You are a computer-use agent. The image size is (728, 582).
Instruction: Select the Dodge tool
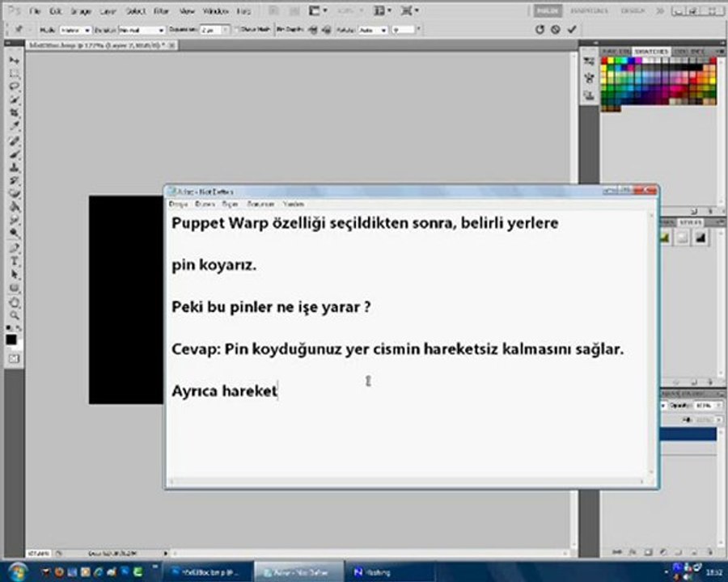pyautogui.click(x=14, y=232)
